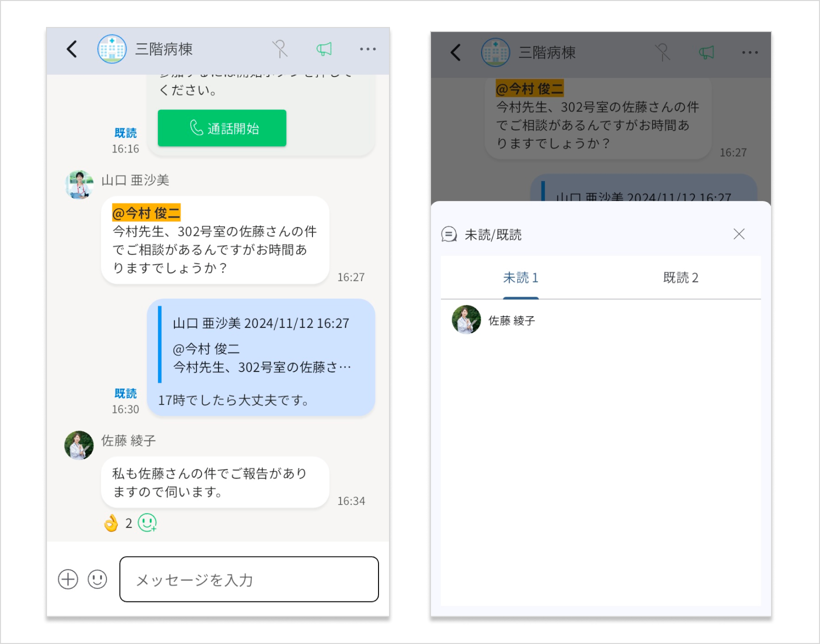Click pin icon in right chat header
820x644 pixels.
(x=662, y=52)
